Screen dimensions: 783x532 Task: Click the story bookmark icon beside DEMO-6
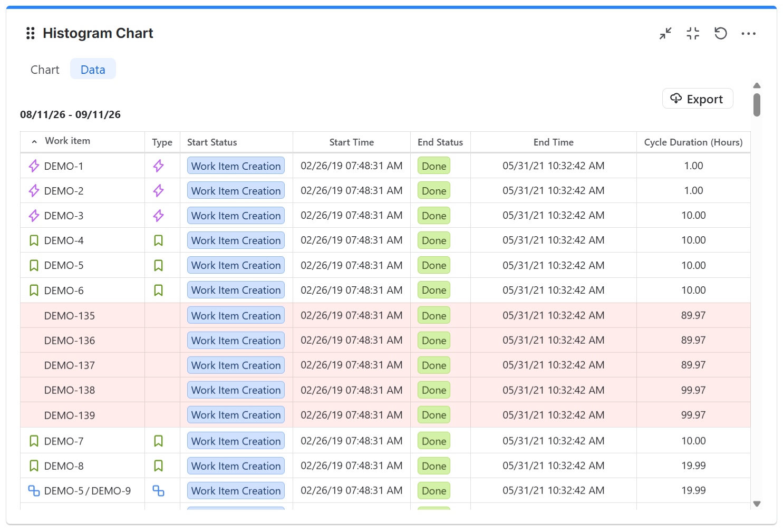pos(34,291)
